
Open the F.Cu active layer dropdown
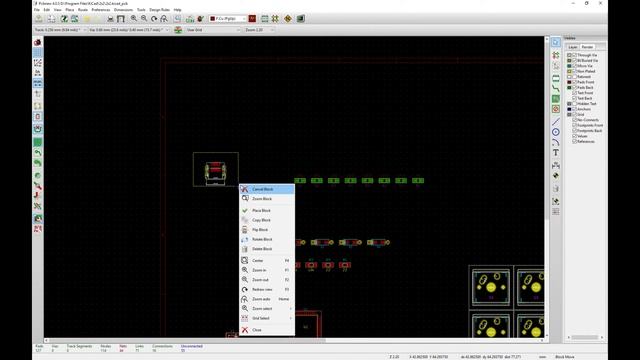click(228, 19)
